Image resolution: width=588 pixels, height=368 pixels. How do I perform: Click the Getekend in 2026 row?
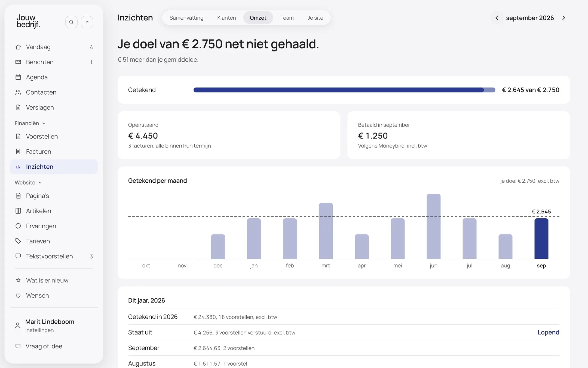coord(344,317)
